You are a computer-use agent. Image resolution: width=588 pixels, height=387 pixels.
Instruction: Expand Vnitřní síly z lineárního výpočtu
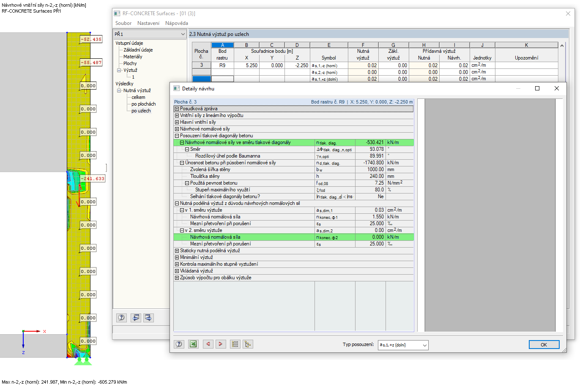coord(177,115)
